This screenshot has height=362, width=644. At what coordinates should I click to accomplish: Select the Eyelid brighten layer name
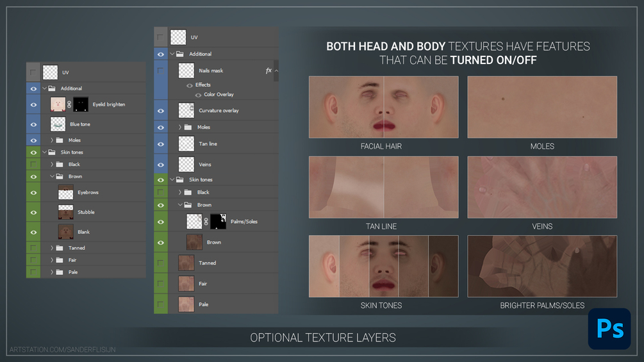pyautogui.click(x=109, y=104)
